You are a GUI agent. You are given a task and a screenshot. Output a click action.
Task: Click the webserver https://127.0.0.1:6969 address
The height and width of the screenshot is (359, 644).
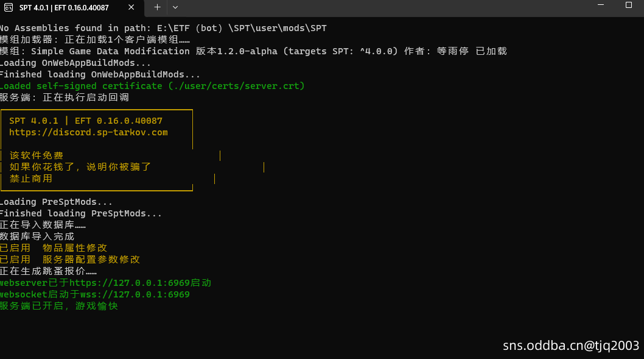(x=130, y=283)
